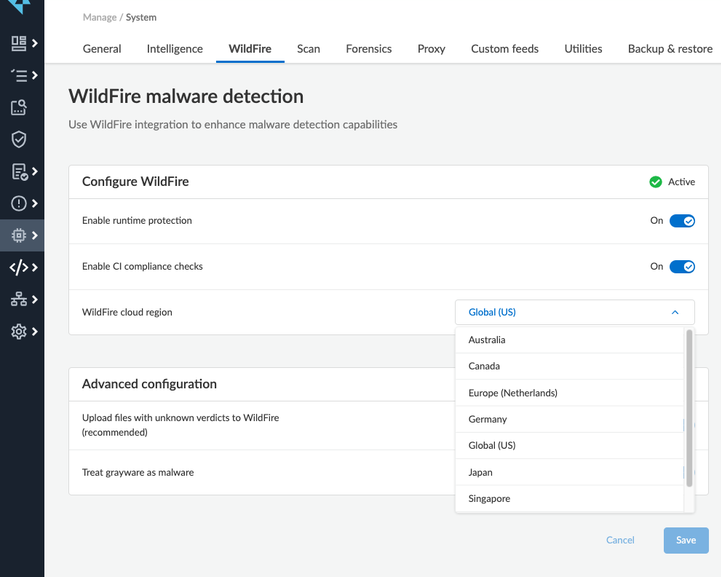
Task: Click the product logo at top
Action: click(x=19, y=6)
